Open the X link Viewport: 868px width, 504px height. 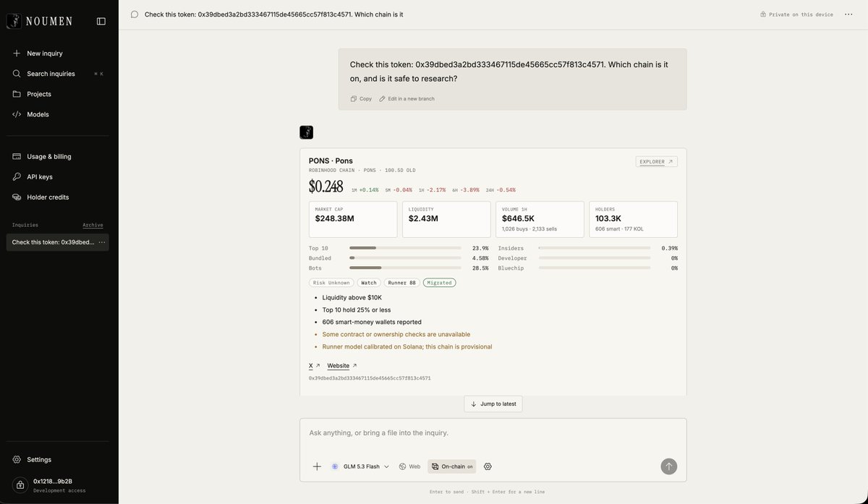coord(314,366)
